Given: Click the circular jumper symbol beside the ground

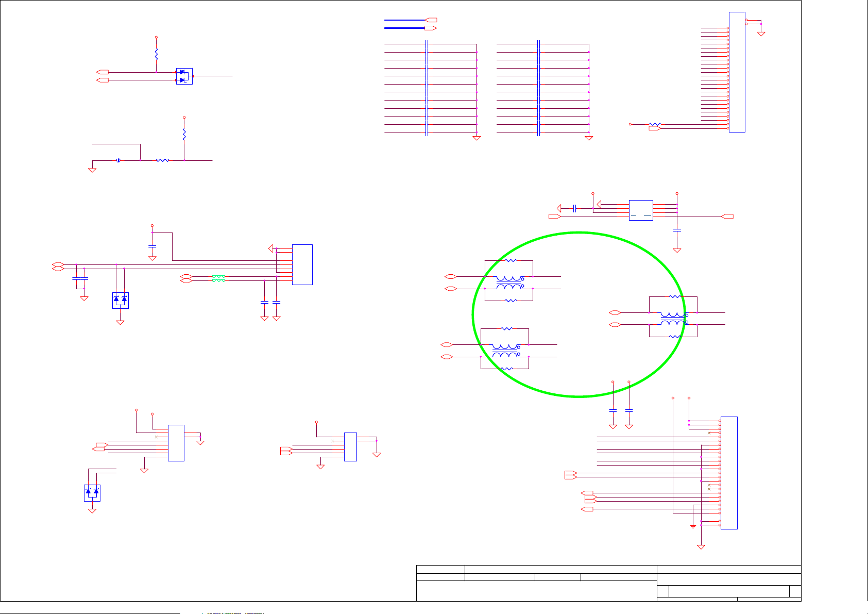Looking at the screenshot, I should [118, 160].
